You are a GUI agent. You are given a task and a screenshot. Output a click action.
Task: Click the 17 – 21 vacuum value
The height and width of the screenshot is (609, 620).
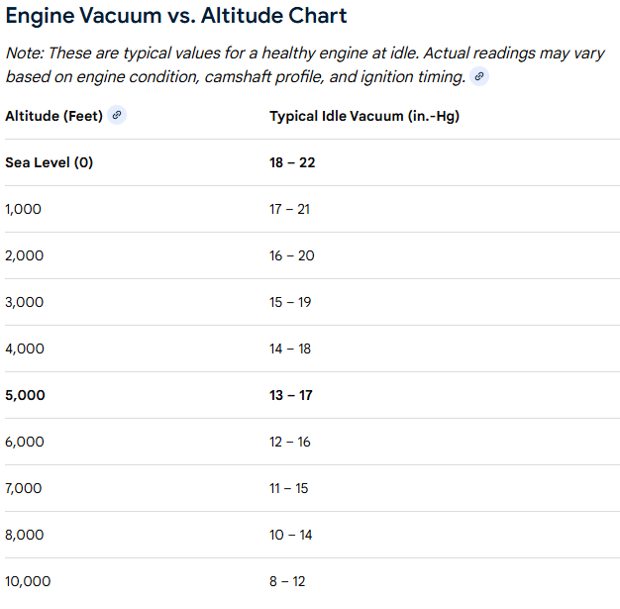point(290,209)
